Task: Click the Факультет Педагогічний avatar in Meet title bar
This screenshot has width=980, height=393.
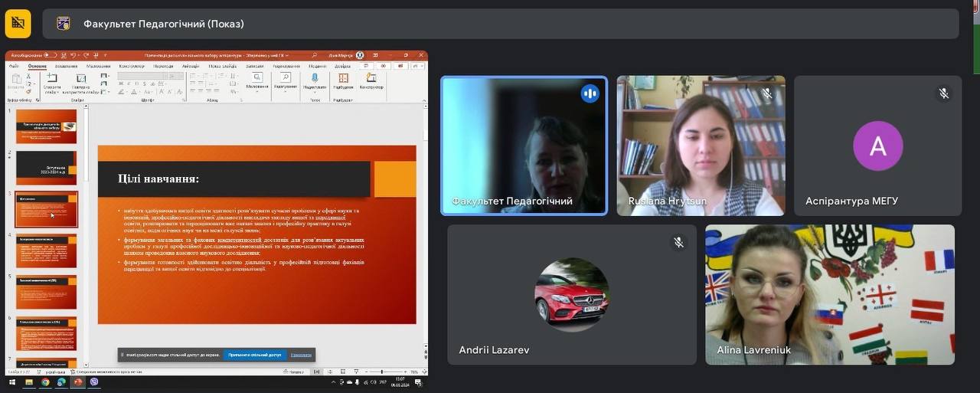Action: (64, 24)
